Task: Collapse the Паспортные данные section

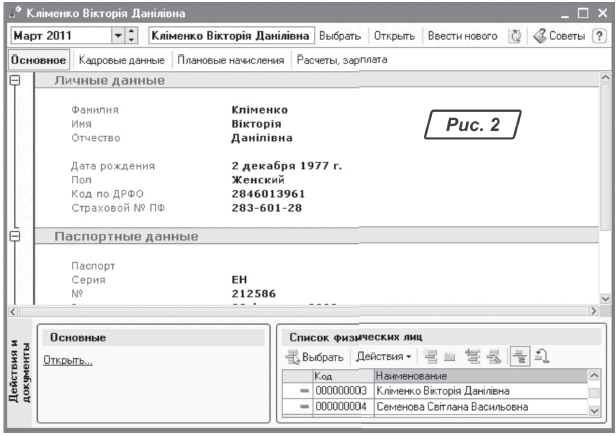Action: 14,236
